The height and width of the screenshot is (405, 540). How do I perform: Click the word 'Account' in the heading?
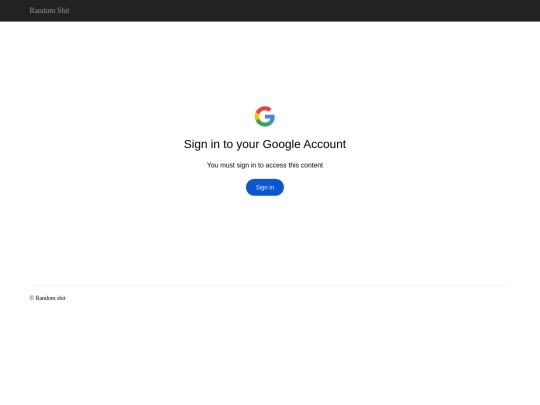click(324, 144)
